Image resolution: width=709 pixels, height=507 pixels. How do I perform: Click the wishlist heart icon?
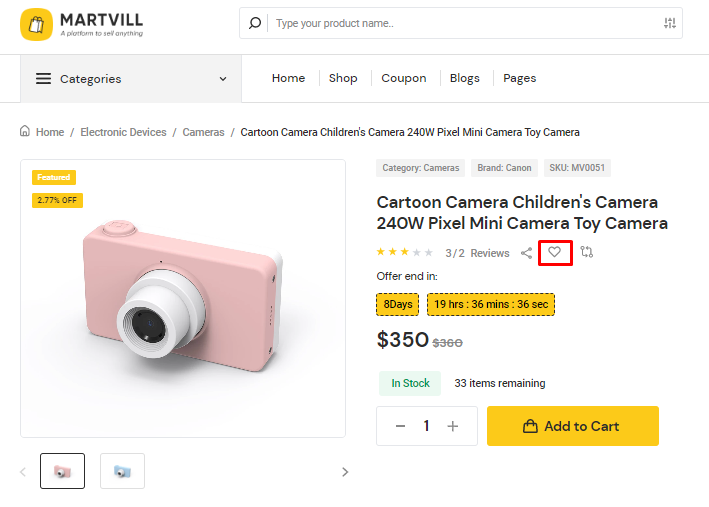tap(555, 253)
